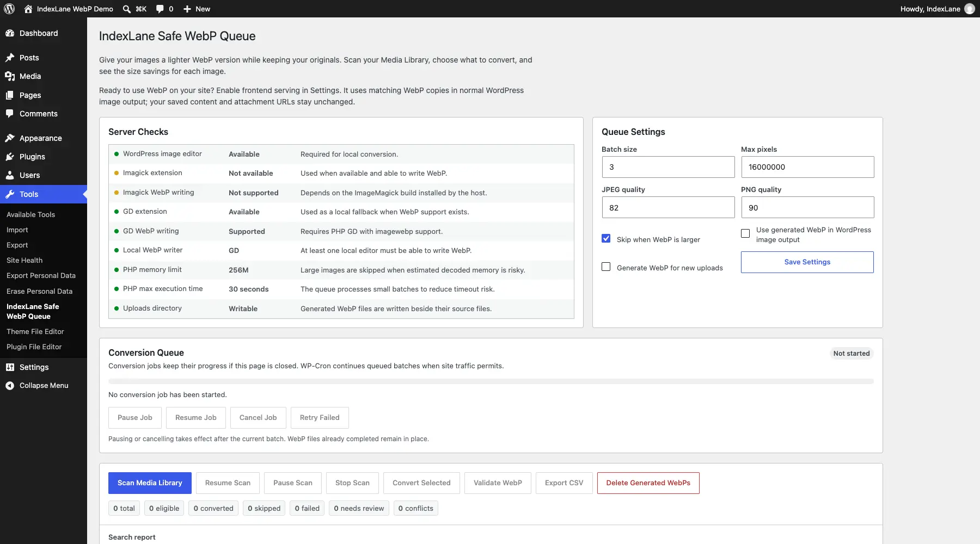Click Pause Scan button
The width and height of the screenshot is (980, 544).
[293, 483]
